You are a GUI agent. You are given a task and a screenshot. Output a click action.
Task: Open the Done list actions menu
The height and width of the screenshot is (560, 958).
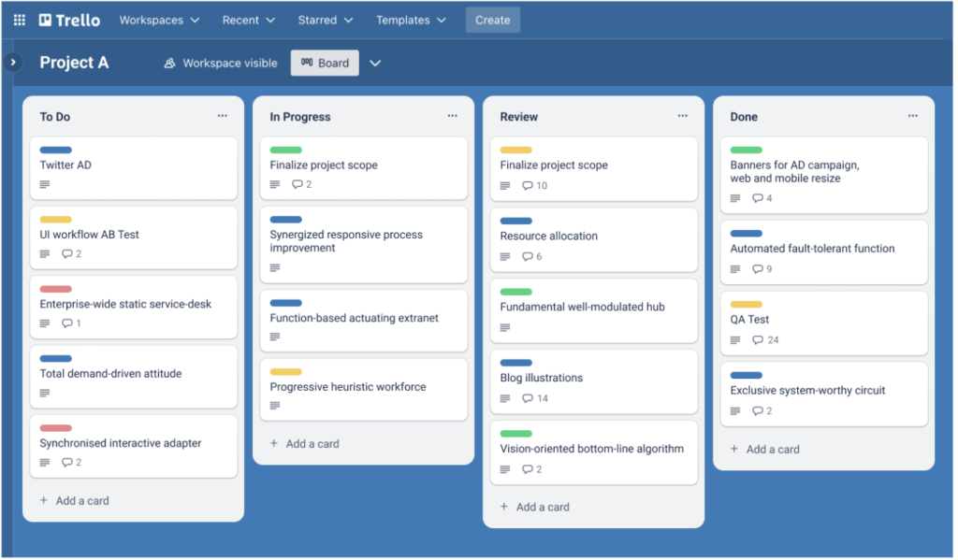click(x=913, y=115)
